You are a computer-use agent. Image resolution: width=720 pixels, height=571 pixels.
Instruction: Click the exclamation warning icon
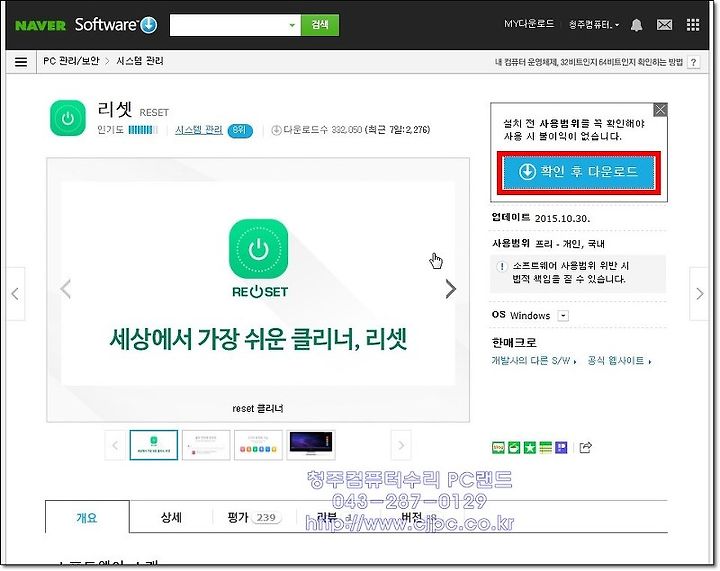click(x=502, y=266)
